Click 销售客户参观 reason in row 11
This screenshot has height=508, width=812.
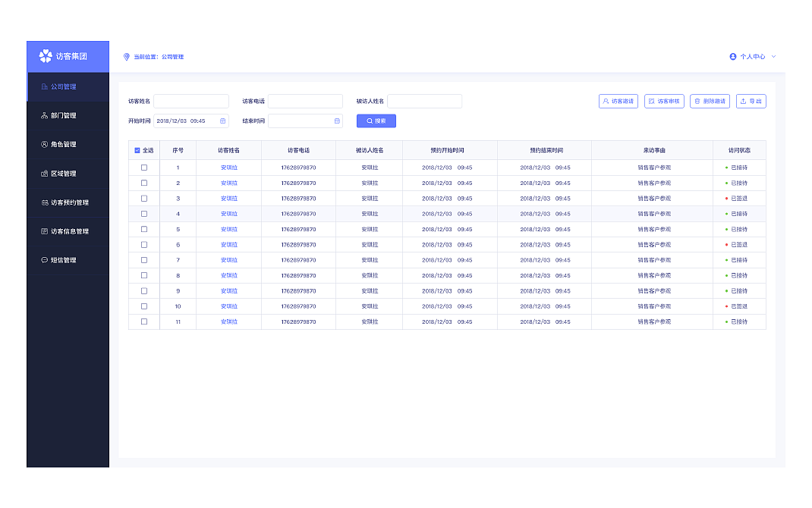pos(655,321)
